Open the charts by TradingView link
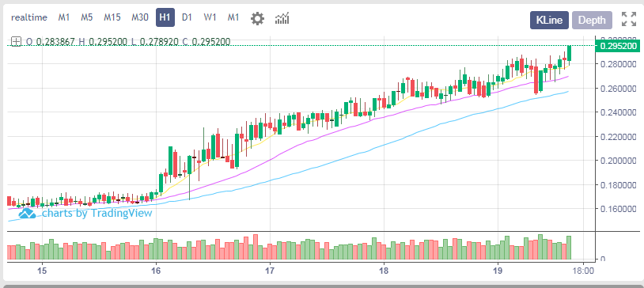This screenshot has height=288, width=644. point(97,213)
